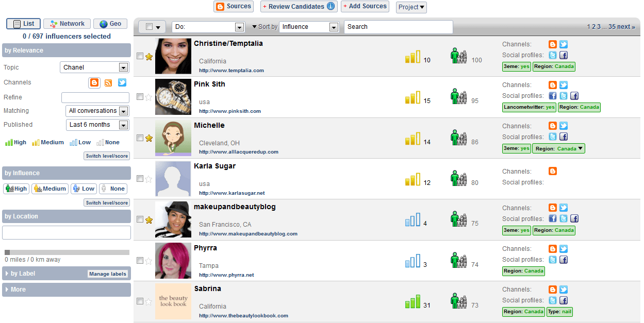Toggle High relevance filter
Screen dimensions: 644x323
(x=16, y=143)
